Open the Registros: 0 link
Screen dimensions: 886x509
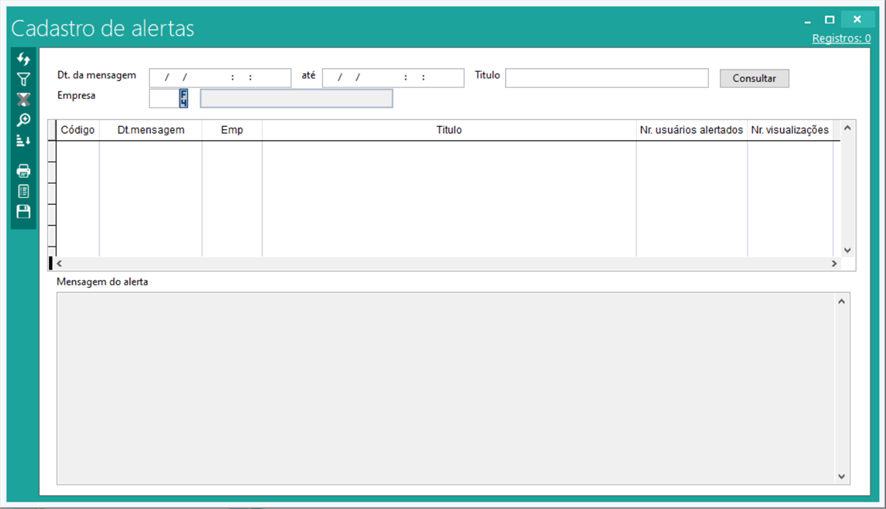point(840,38)
